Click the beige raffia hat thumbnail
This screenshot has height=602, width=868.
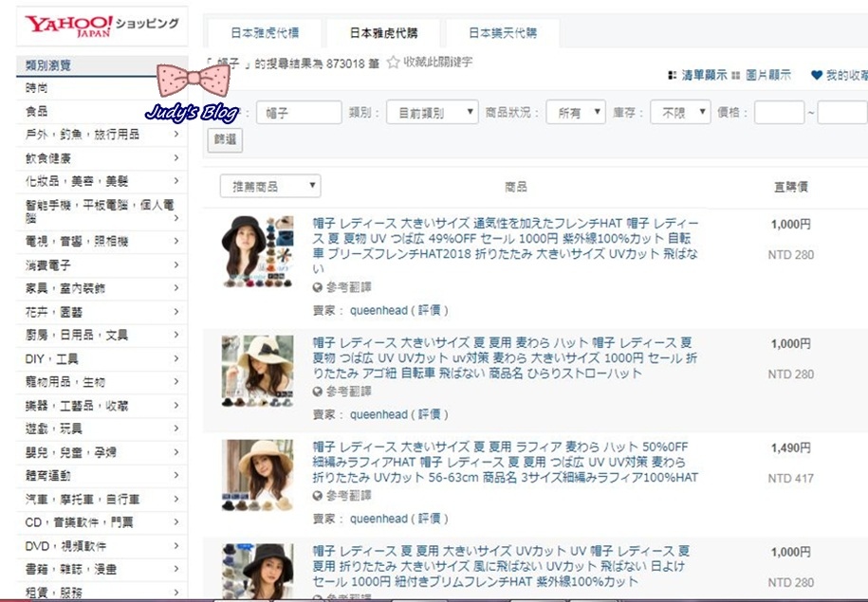[257, 475]
